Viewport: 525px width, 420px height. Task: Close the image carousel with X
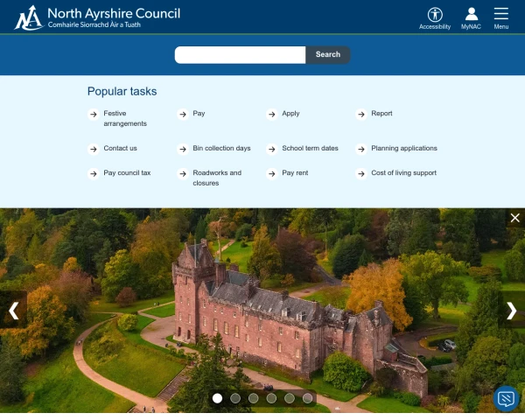(x=514, y=218)
